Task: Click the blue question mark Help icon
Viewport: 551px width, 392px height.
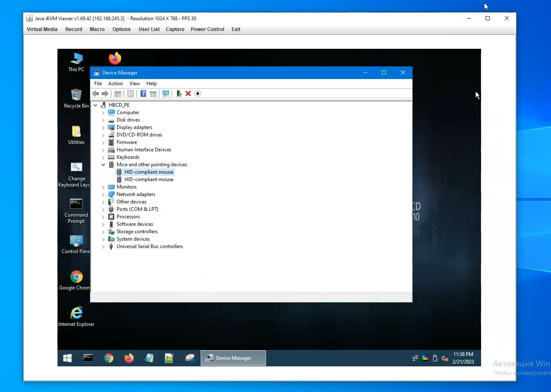Action: (x=143, y=94)
